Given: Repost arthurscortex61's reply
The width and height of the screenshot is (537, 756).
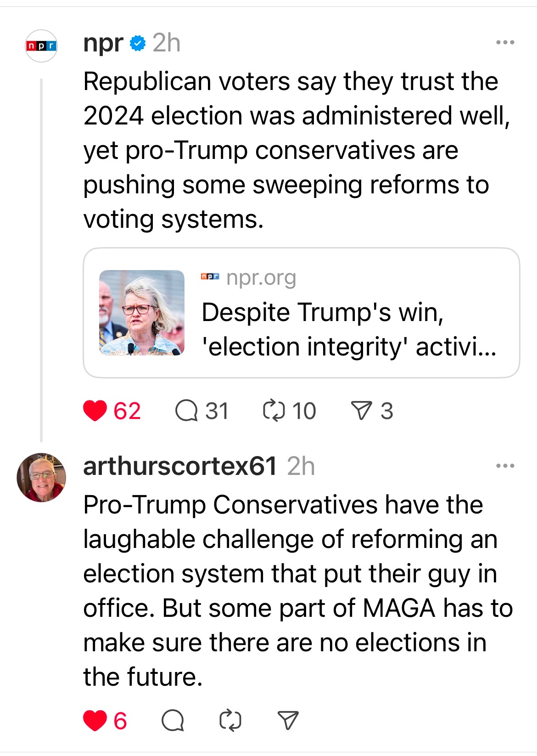Looking at the screenshot, I should pyautogui.click(x=230, y=720).
